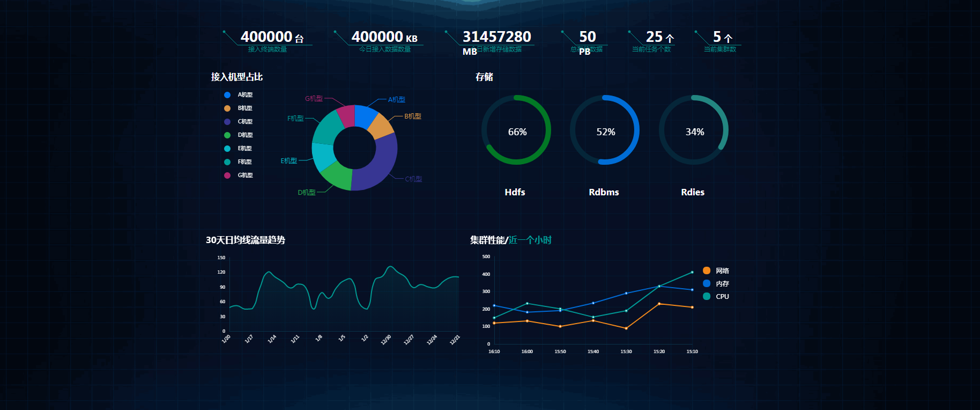Click the 16:10 time axis label

coord(494,352)
